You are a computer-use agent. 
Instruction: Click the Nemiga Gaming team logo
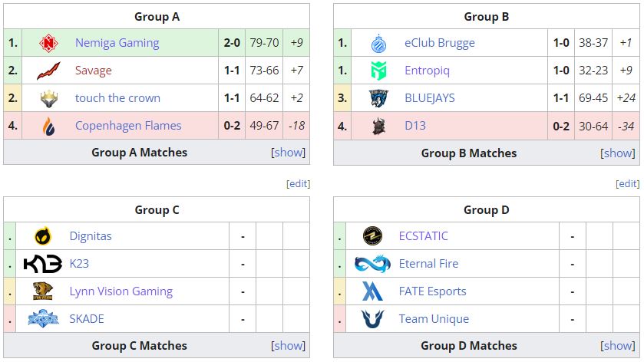point(49,43)
